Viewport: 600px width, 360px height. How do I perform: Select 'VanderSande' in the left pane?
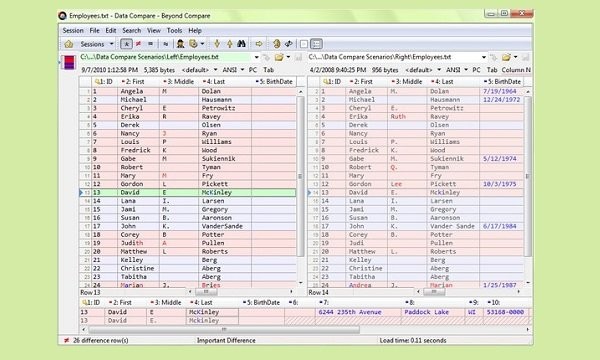[222, 226]
